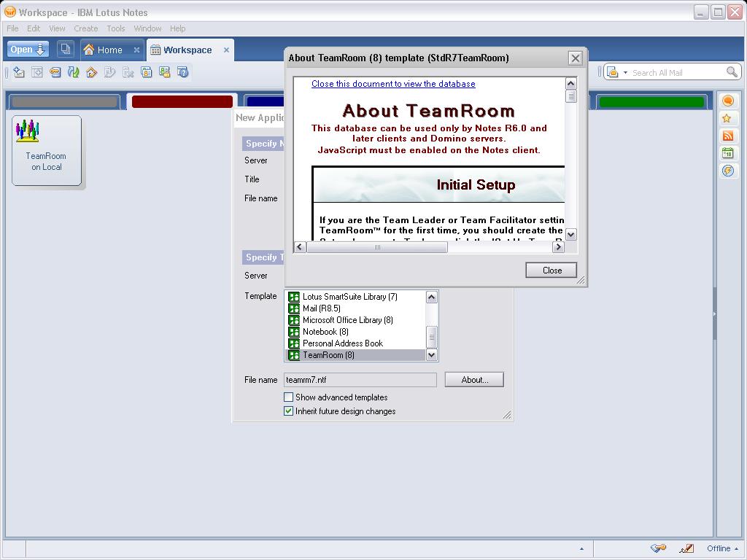This screenshot has width=747, height=560.
Task: Click the search scope mail icon
Action: coord(613,72)
